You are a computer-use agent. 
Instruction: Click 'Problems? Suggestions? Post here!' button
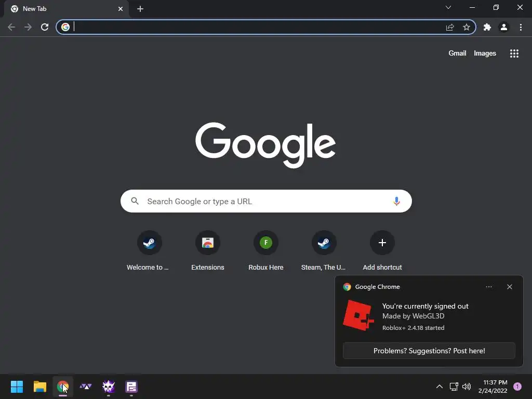tap(429, 351)
